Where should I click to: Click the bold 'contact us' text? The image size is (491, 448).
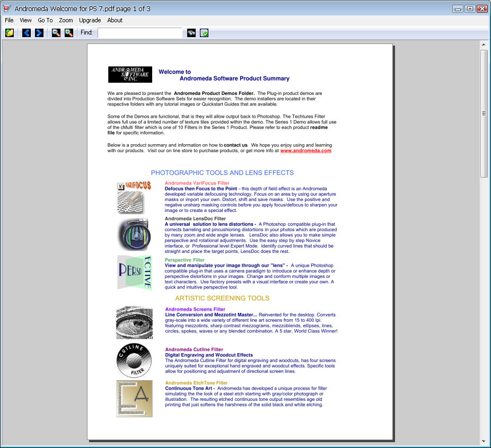click(x=235, y=145)
